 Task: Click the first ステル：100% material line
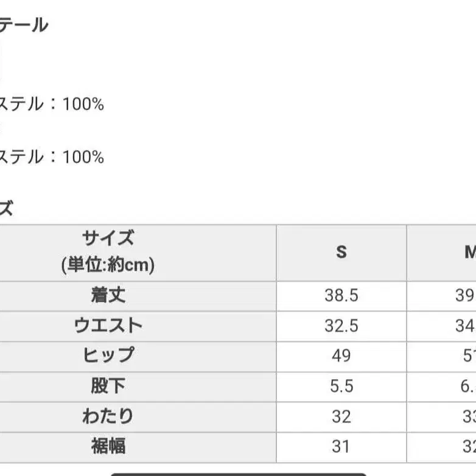point(52,104)
